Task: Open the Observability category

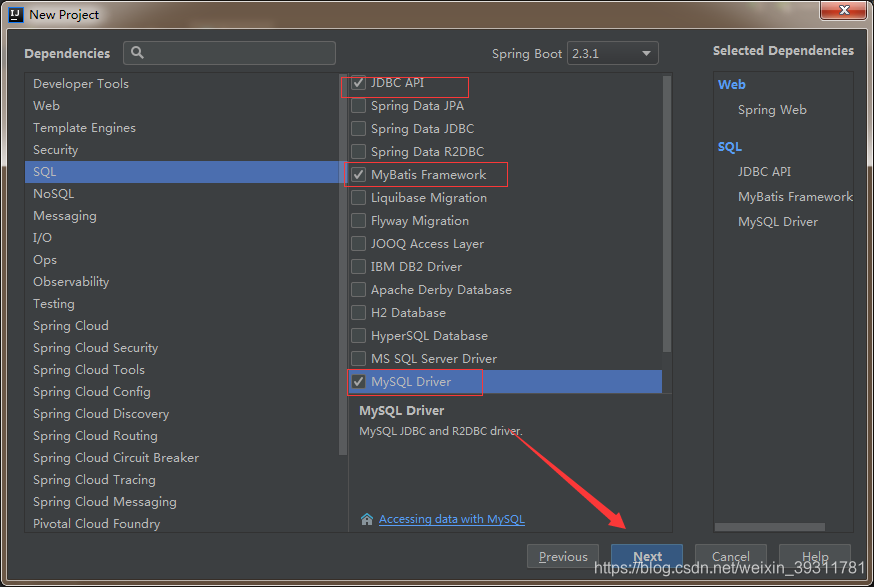Action: coord(182,282)
